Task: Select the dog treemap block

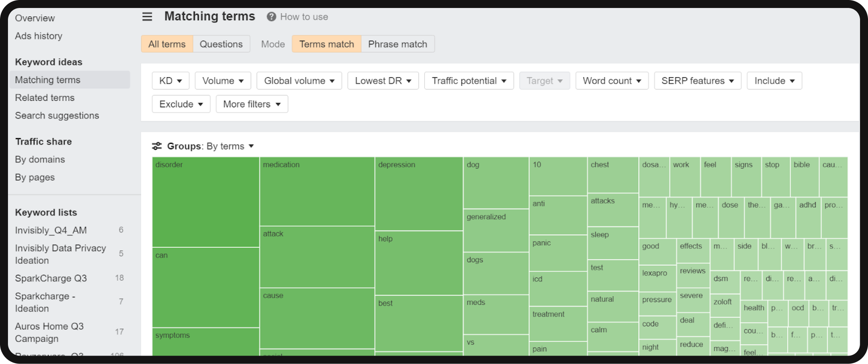Action: click(x=496, y=183)
